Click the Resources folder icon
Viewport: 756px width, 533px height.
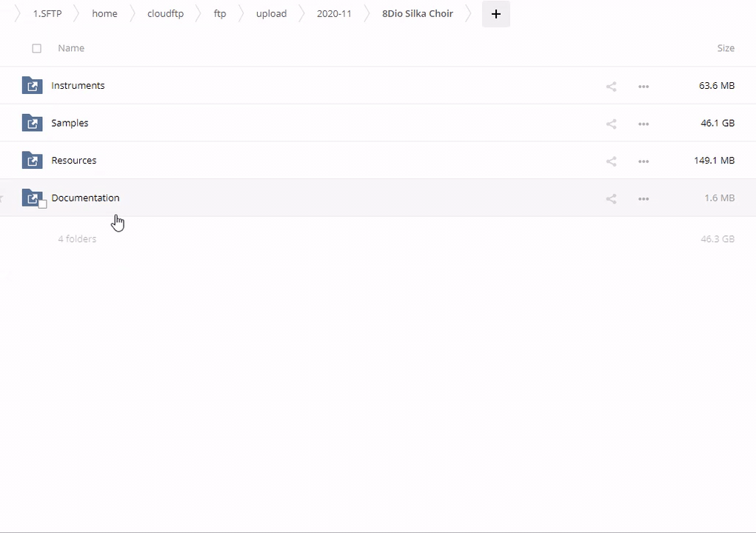32,161
